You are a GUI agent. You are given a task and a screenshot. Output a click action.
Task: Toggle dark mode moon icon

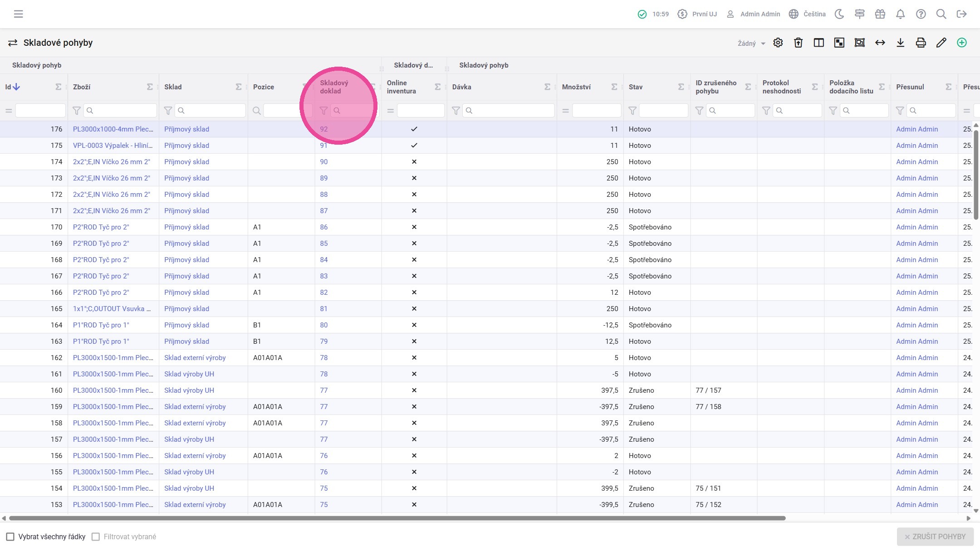pyautogui.click(x=839, y=14)
